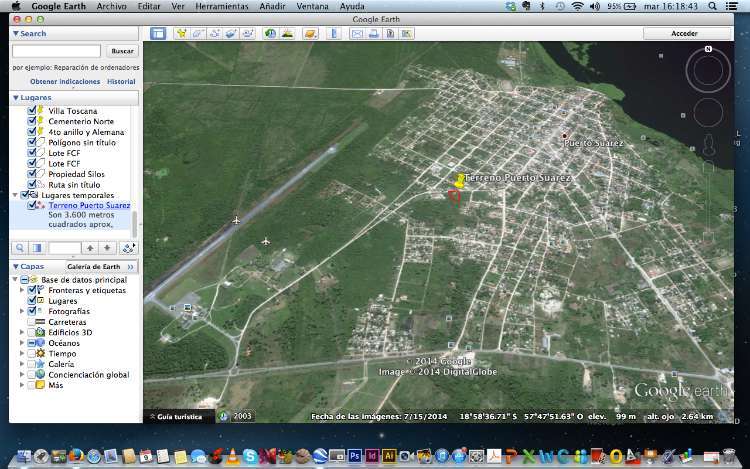Click the magnifier icon below Lugares list

(20, 247)
